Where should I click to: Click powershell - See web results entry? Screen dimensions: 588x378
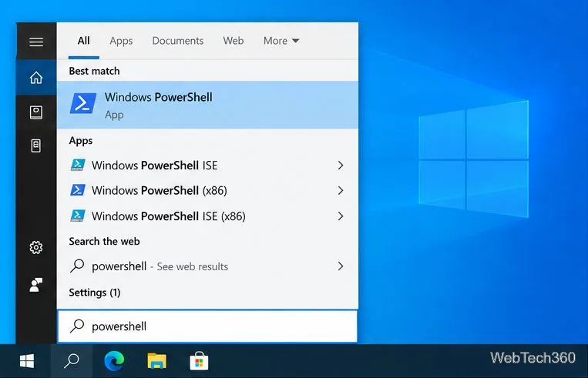160,266
